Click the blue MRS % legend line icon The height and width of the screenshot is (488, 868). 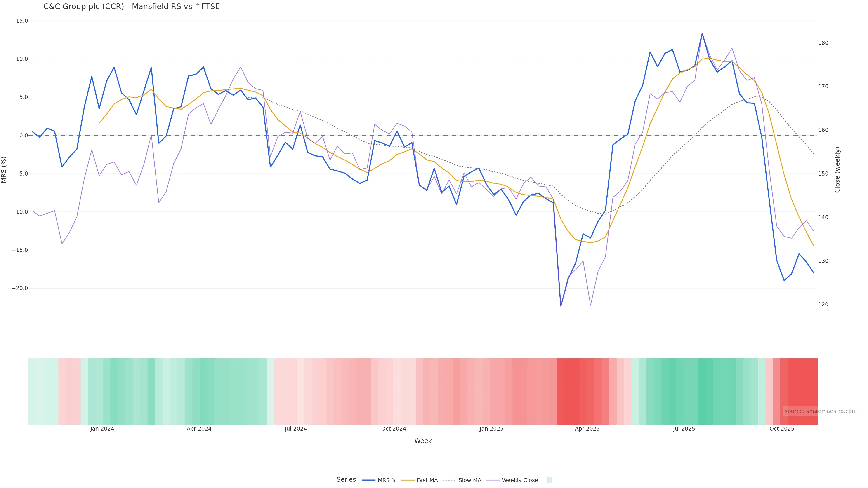(369, 480)
